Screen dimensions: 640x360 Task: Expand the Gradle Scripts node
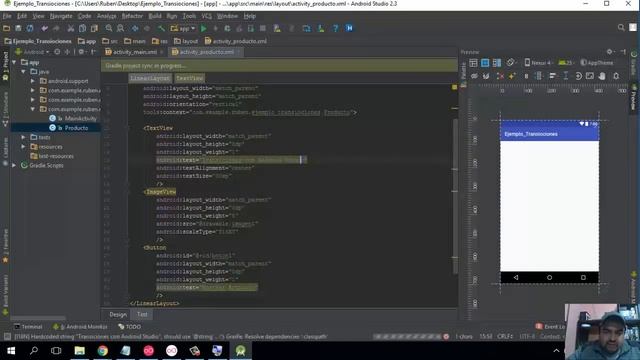tap(15, 165)
